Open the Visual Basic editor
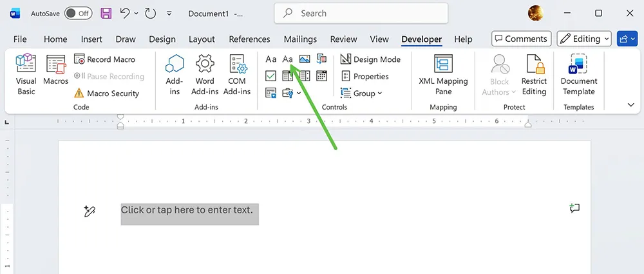The height and width of the screenshot is (274, 644). pos(26,75)
